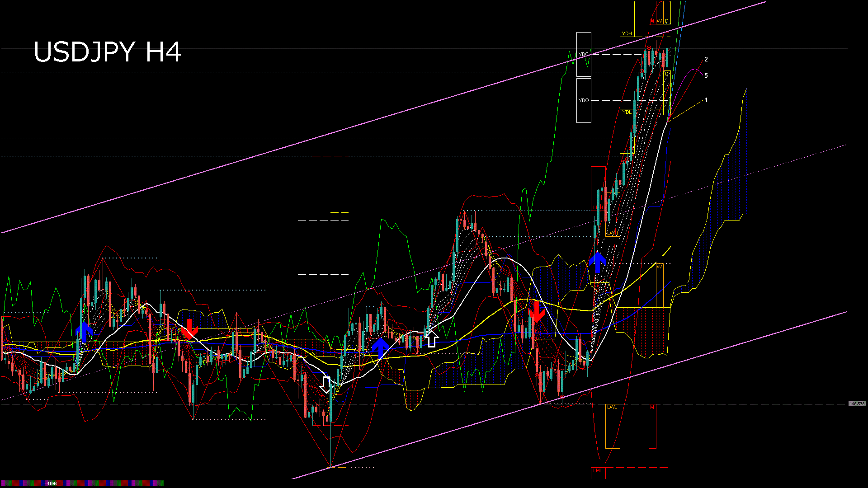Screen dimensions: 868x488
Task: Click the rightmost red down arrow signal
Action: [x=536, y=312]
